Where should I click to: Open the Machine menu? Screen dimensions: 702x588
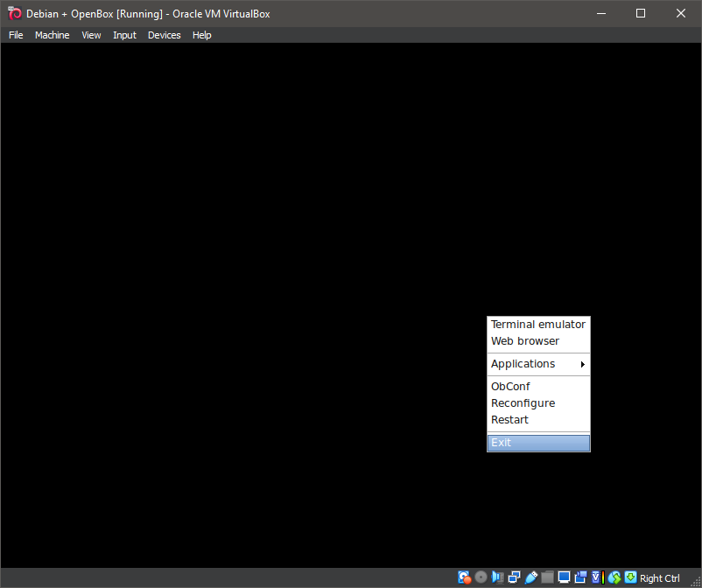coord(53,35)
